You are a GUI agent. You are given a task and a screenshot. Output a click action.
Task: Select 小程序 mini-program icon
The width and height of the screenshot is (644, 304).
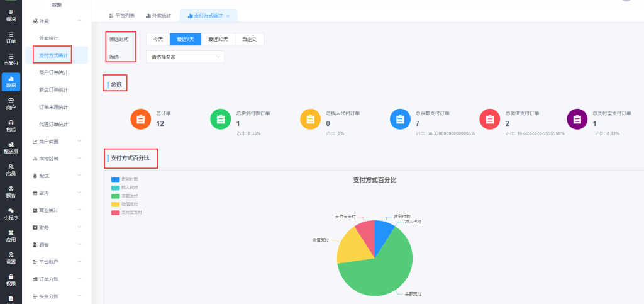11,213
